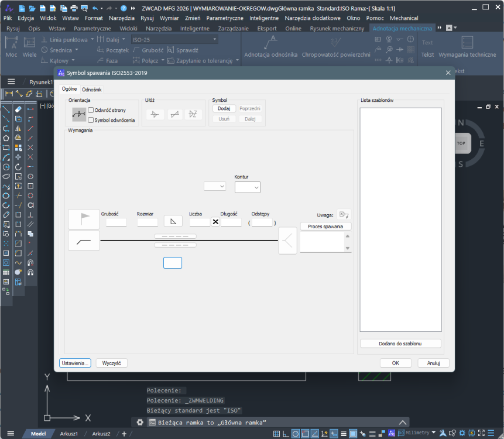Image resolution: width=504 pixels, height=439 pixels.
Task: Switch to the Arkusz1 layout tab
Action: click(69, 434)
